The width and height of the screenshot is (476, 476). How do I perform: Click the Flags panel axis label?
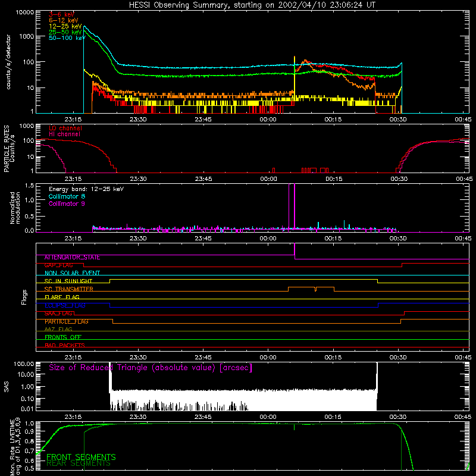pos(24,297)
